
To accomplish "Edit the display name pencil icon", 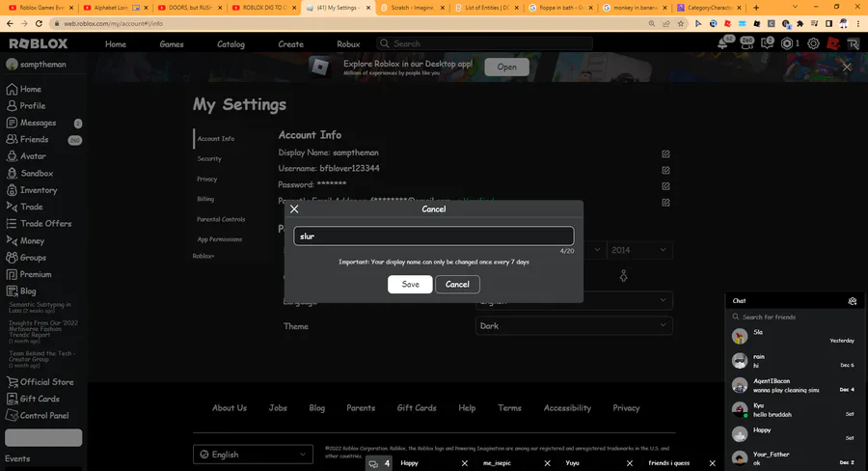I will click(x=665, y=153).
